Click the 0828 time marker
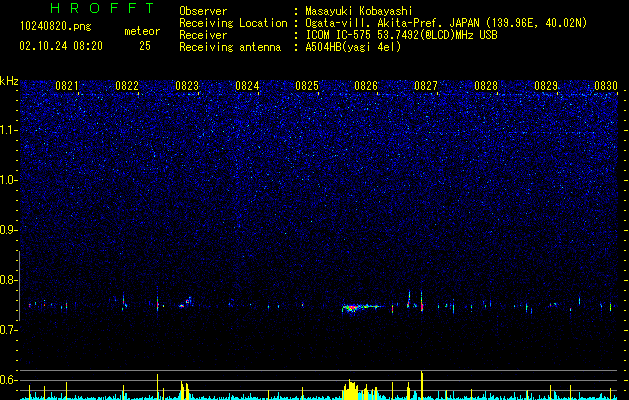The image size is (629, 400). tap(486, 86)
